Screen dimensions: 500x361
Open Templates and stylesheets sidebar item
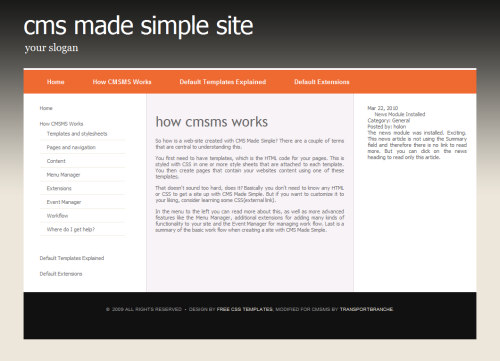coord(77,134)
